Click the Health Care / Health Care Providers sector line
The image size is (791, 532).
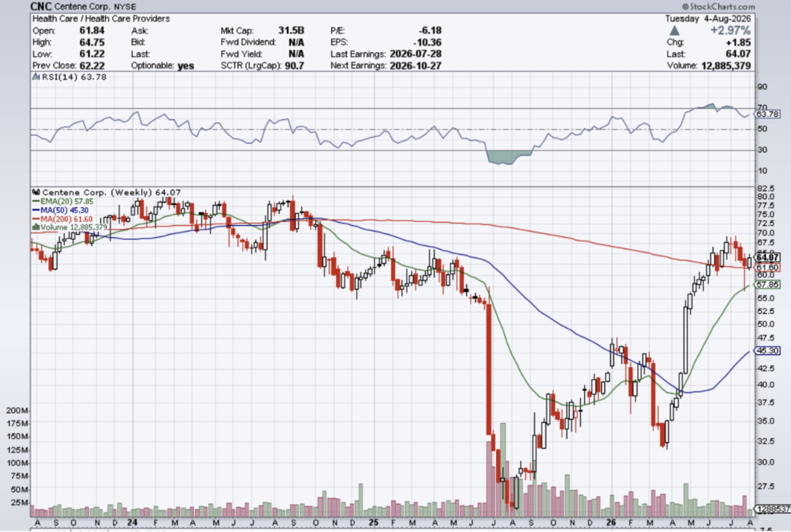pyautogui.click(x=101, y=18)
